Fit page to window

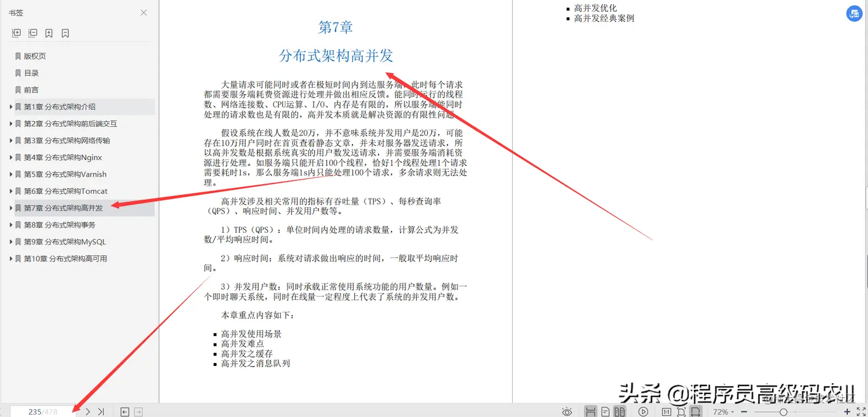(681, 411)
